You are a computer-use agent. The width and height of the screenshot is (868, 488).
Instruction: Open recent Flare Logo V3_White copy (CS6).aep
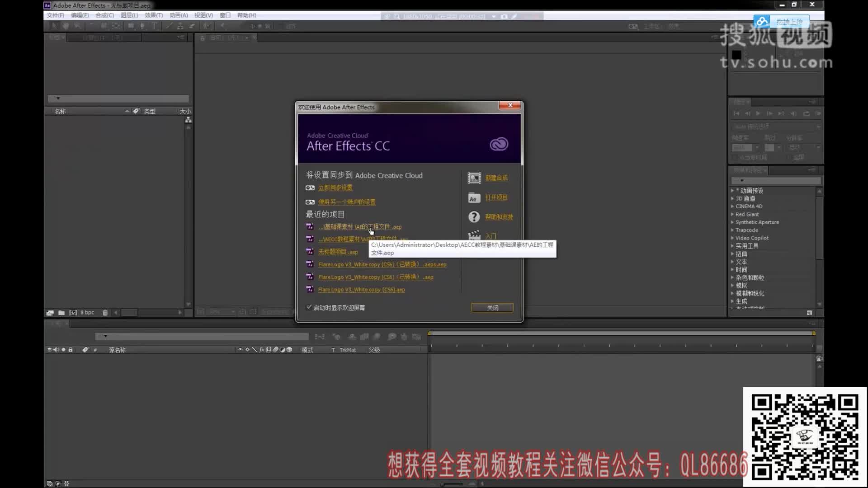pos(361,290)
